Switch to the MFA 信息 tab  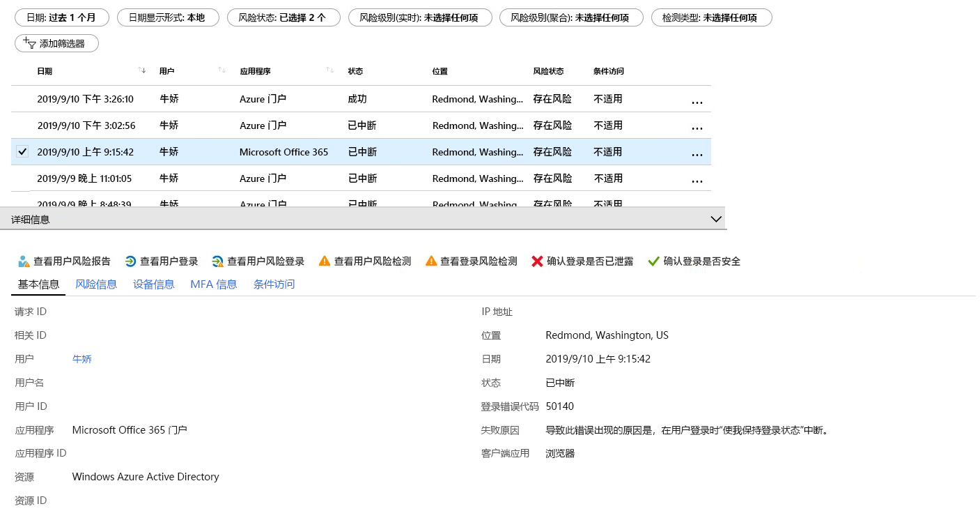[x=214, y=284]
